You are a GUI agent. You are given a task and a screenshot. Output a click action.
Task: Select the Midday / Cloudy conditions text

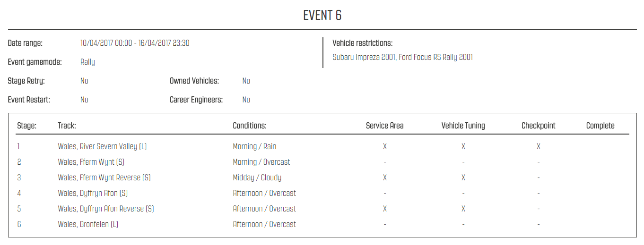[257, 177]
